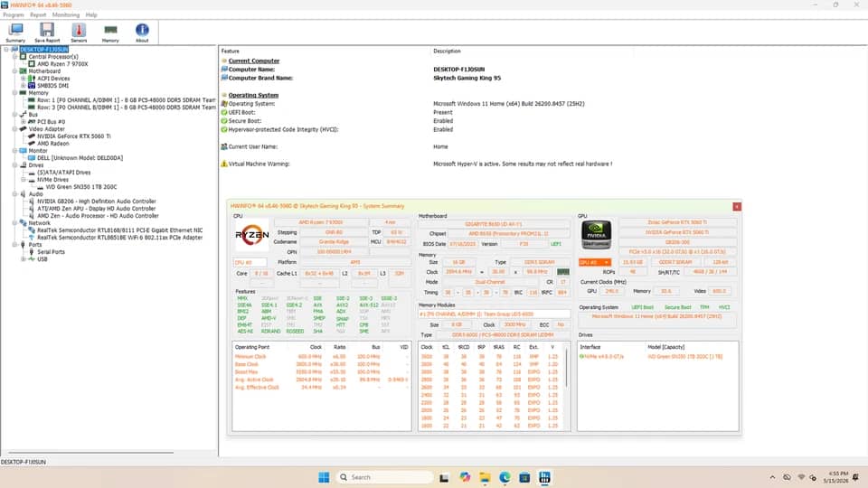Viewport: 868px width, 488px height.
Task: Click the Drives category icon
Action: 23,164
